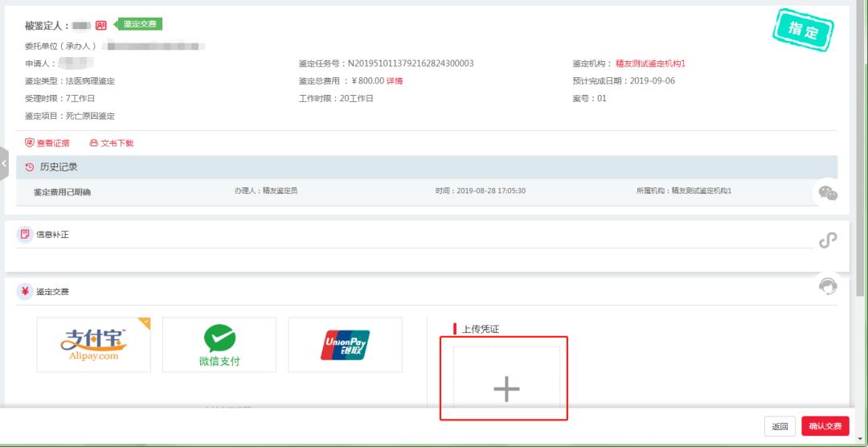
Task: Open 精友测试鉴定机构1 institution link
Action: [650, 64]
